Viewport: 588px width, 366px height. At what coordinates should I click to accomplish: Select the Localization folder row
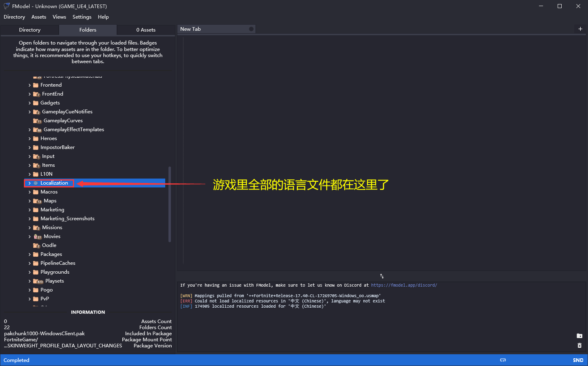(x=94, y=183)
